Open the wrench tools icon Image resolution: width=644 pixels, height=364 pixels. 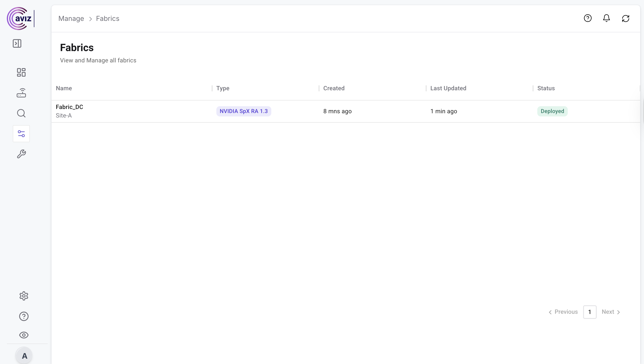(21, 154)
